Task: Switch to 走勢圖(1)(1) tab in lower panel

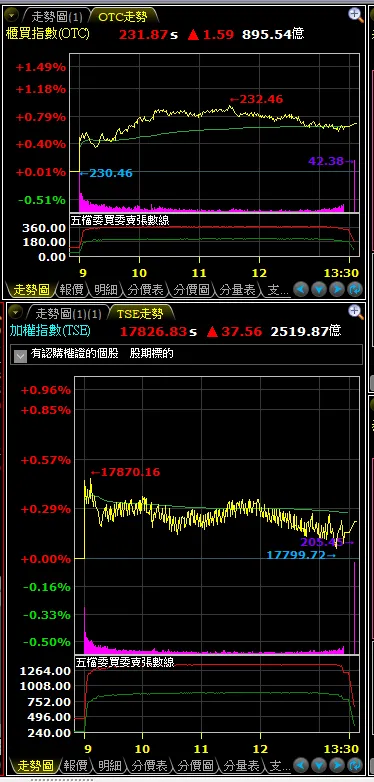Action: 68,313
